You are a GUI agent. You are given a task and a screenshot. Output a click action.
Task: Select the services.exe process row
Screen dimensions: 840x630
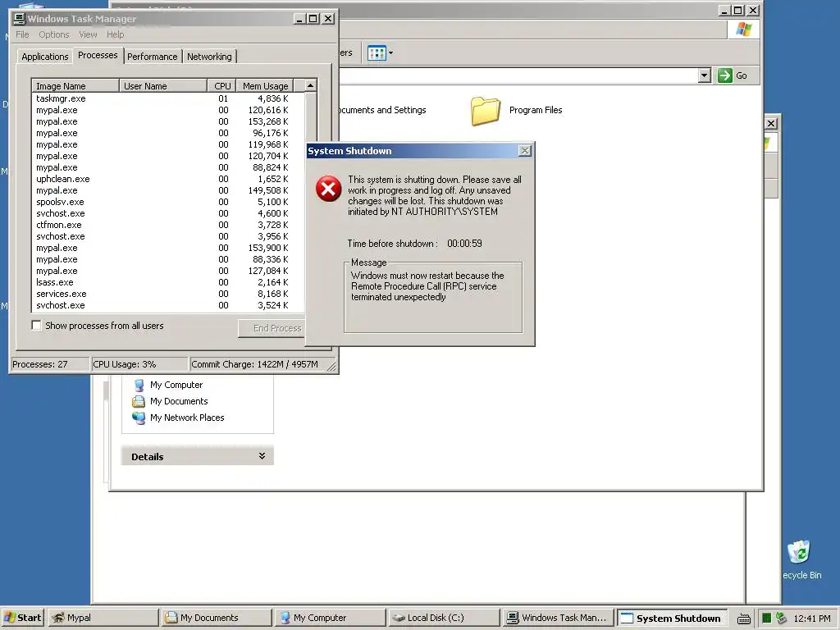(x=167, y=294)
